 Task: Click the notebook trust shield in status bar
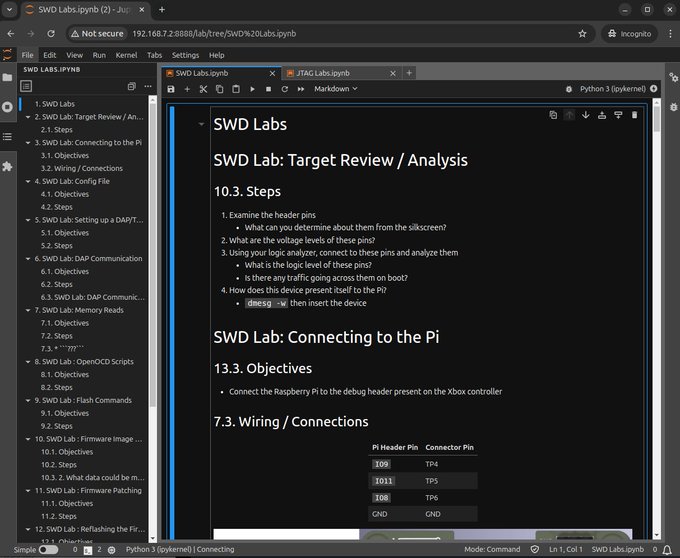[x=535, y=549]
